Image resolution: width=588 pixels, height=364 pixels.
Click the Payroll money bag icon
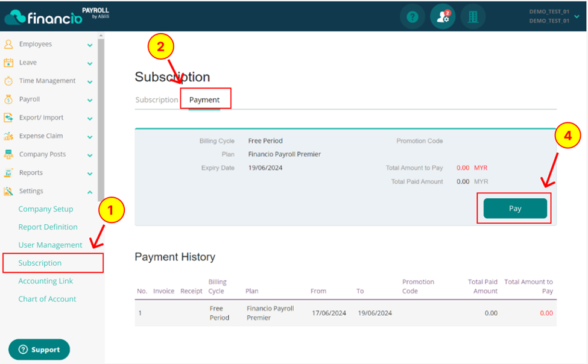point(8,99)
